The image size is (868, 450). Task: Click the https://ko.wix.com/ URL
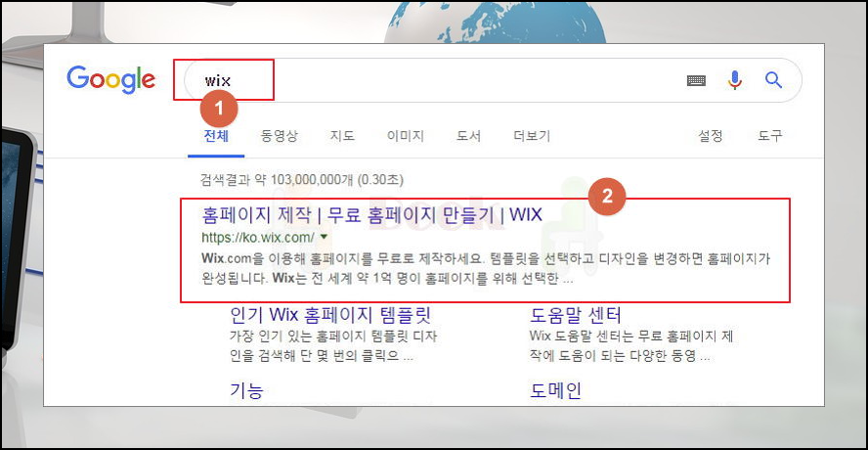point(258,238)
